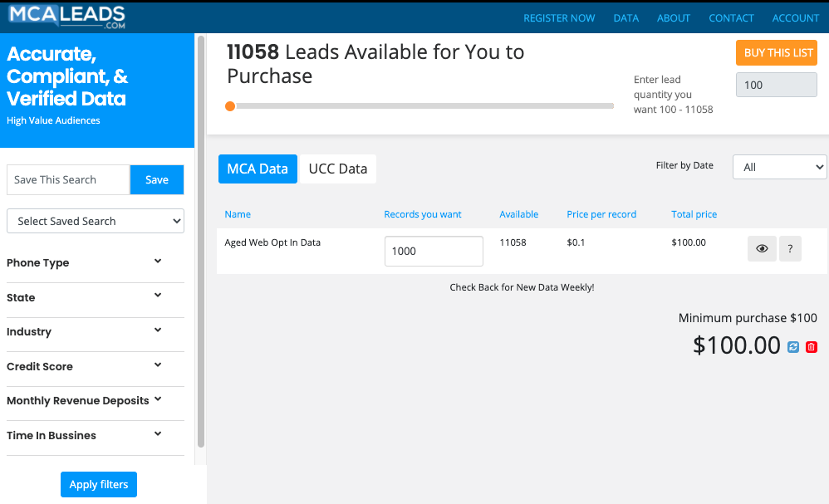The image size is (829, 504).
Task: Switch to the MCA Data tab
Action: coord(258,169)
